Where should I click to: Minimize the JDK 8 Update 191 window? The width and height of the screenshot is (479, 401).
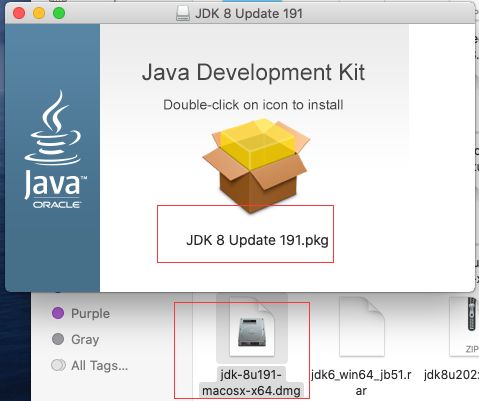click(x=39, y=13)
